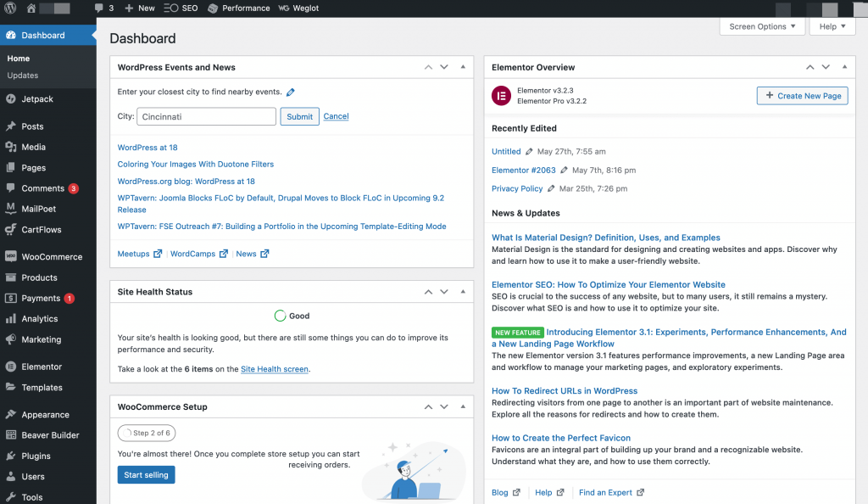Open 'Coloring Your Images With Duotone Filters' link

click(196, 164)
